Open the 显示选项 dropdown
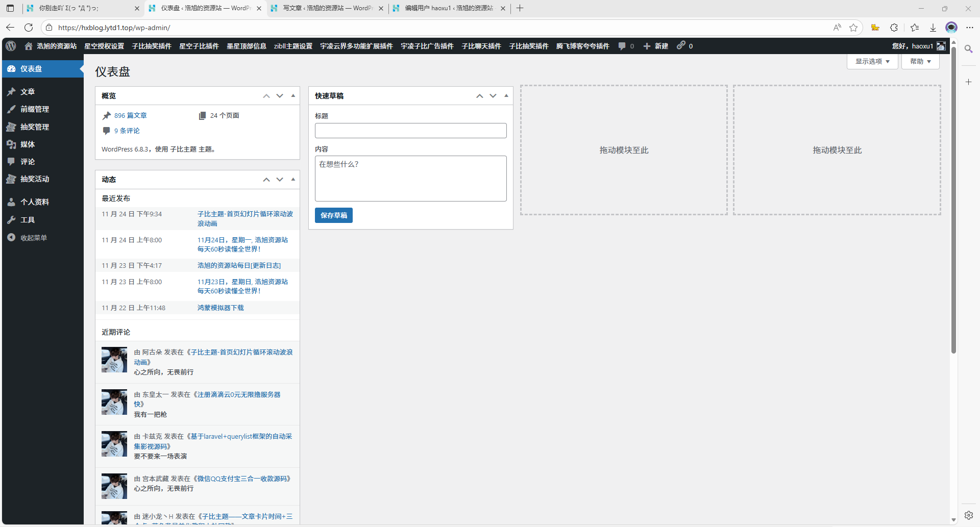 tap(872, 61)
